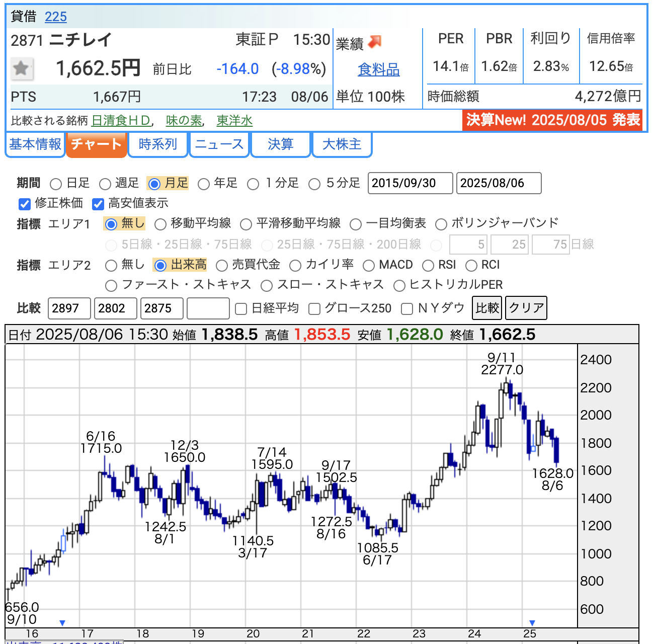
Task: Select ヒストリカルPER indicator
Action: pos(399,286)
